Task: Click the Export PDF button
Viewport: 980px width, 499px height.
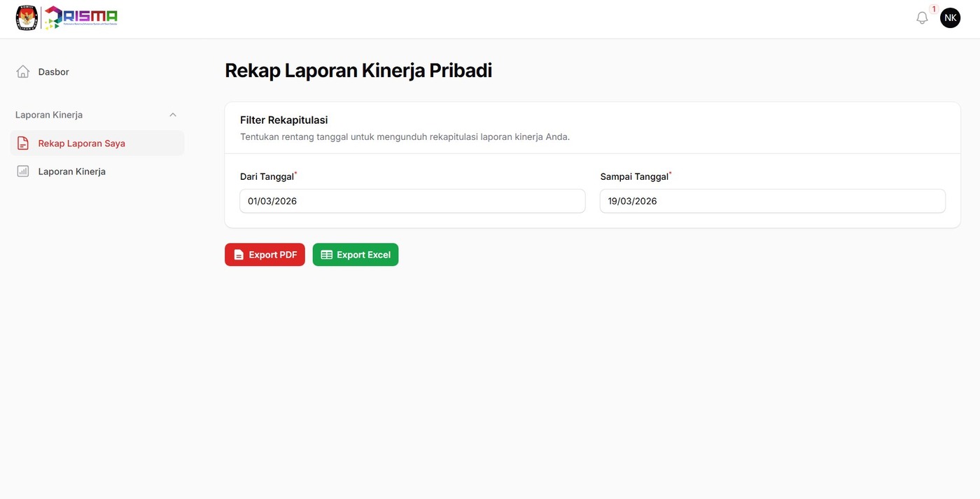Action: [265, 254]
